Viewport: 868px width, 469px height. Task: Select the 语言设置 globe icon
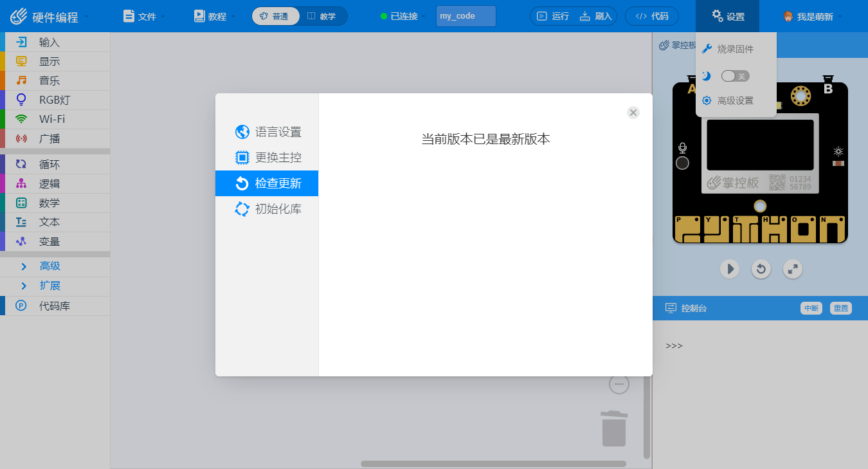click(x=242, y=132)
